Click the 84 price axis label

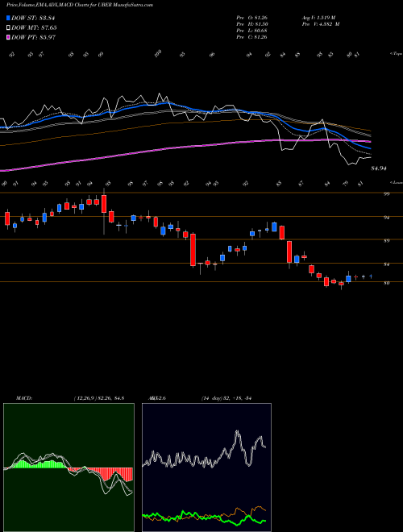click(386, 264)
